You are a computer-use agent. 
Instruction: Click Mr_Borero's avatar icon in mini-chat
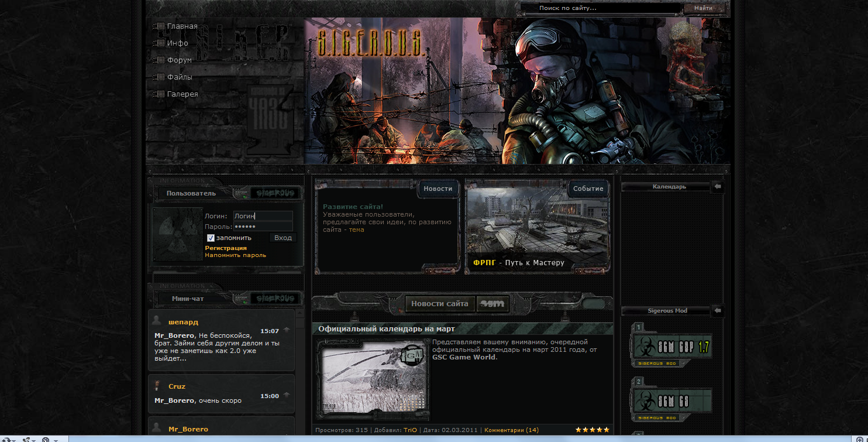[x=157, y=428]
